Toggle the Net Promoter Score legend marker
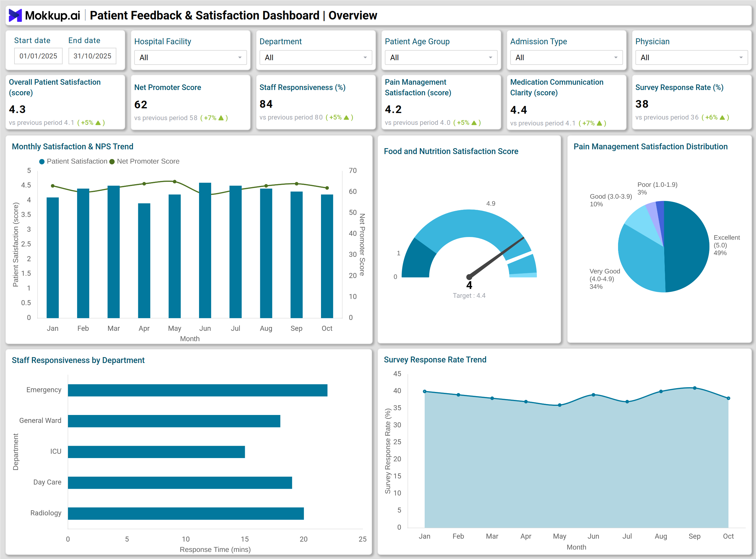Viewport: 756px width, 559px height. [x=112, y=162]
